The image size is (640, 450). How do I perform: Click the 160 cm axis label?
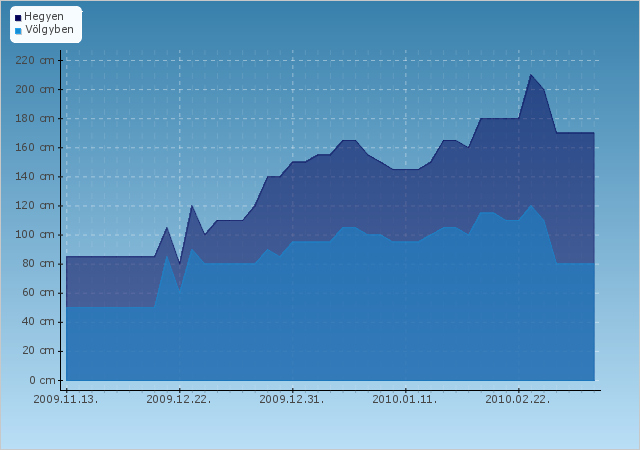point(35,147)
